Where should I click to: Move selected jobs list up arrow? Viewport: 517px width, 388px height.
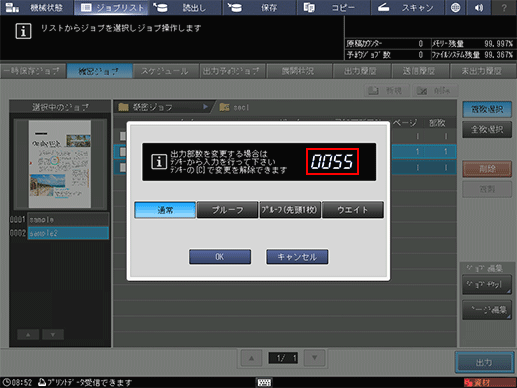point(28,334)
